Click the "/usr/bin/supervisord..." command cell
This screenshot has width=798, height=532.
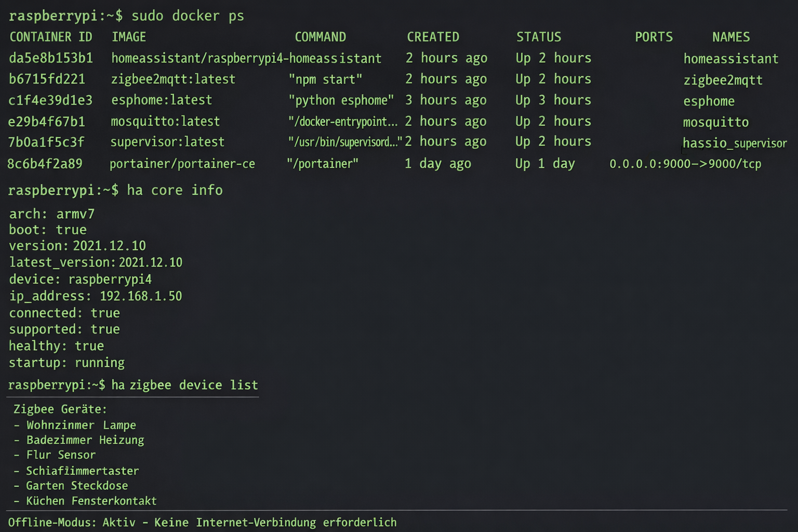coord(345,142)
